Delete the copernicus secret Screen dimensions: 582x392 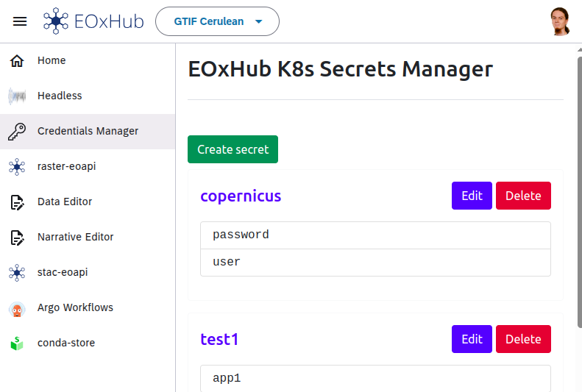pos(523,196)
